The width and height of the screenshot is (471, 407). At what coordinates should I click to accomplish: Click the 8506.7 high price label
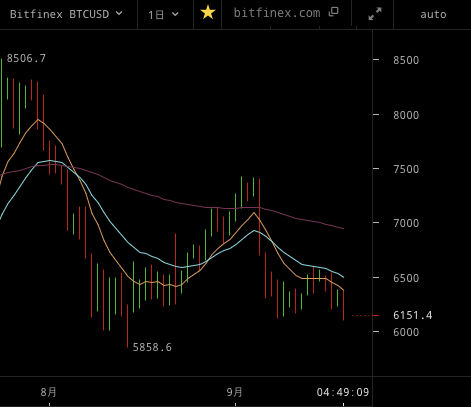pos(26,58)
